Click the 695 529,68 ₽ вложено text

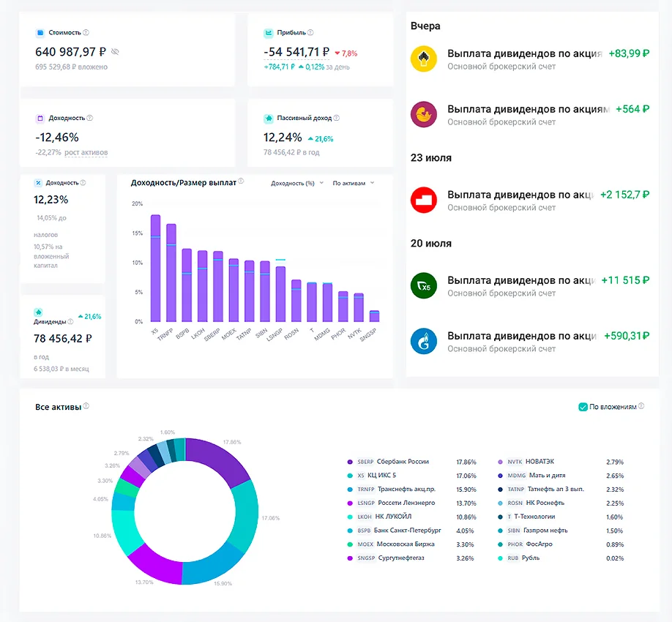(71, 67)
